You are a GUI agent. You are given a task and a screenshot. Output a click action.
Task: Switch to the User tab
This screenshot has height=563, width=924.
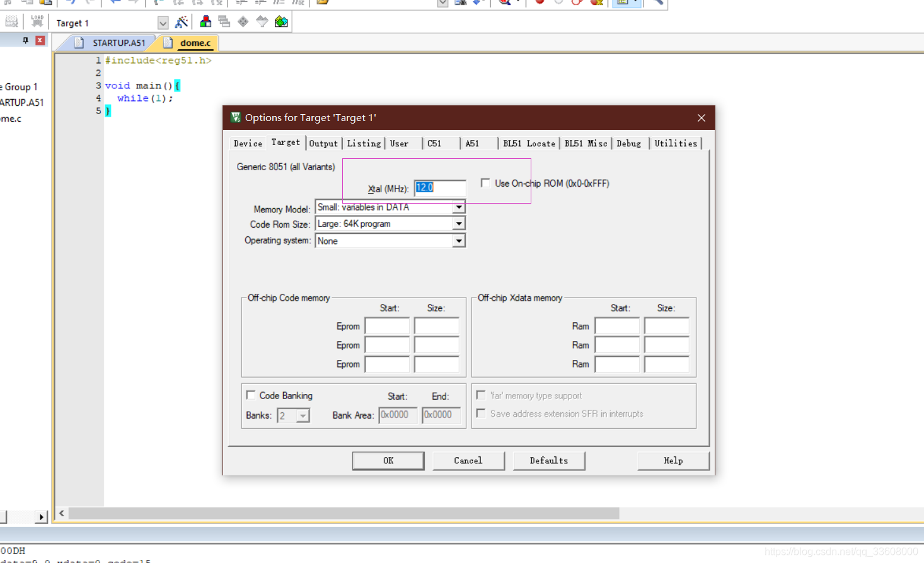(399, 144)
